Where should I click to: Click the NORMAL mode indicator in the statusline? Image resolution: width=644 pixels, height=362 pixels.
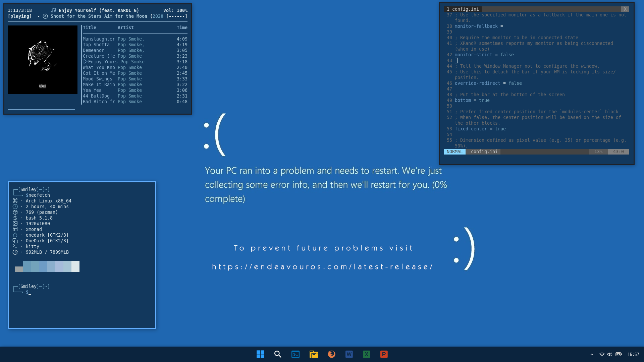(x=454, y=152)
